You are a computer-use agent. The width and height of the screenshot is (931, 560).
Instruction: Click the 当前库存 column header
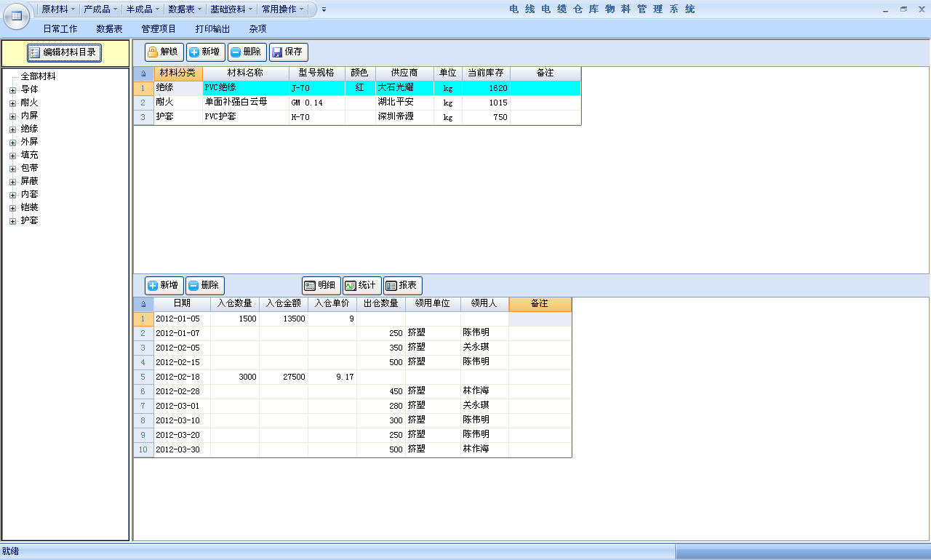485,73
